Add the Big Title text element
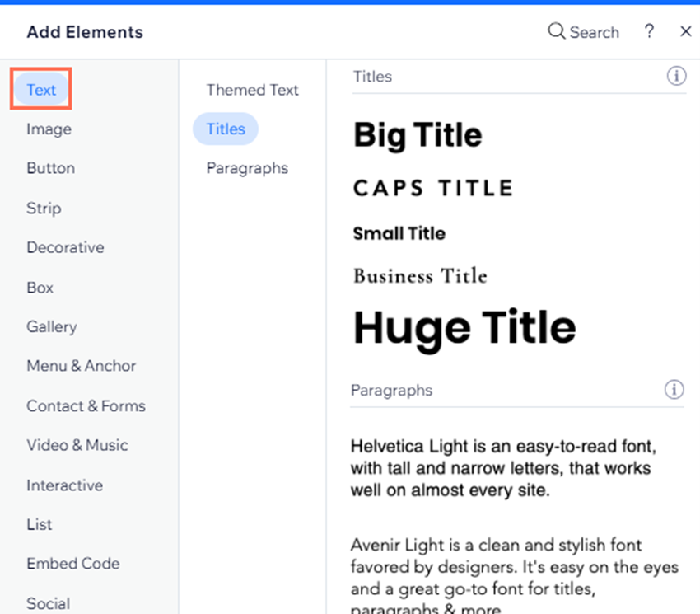The image size is (700, 614). pos(418,135)
